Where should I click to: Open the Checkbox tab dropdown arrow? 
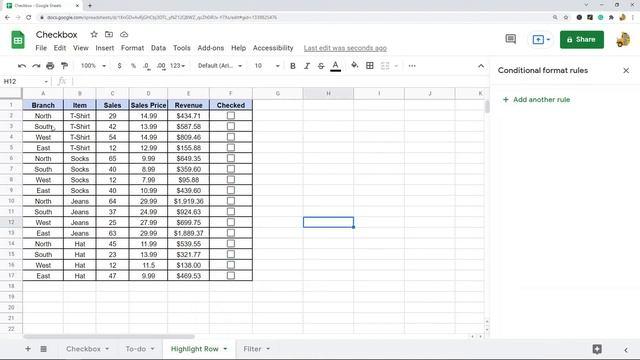[107, 349]
